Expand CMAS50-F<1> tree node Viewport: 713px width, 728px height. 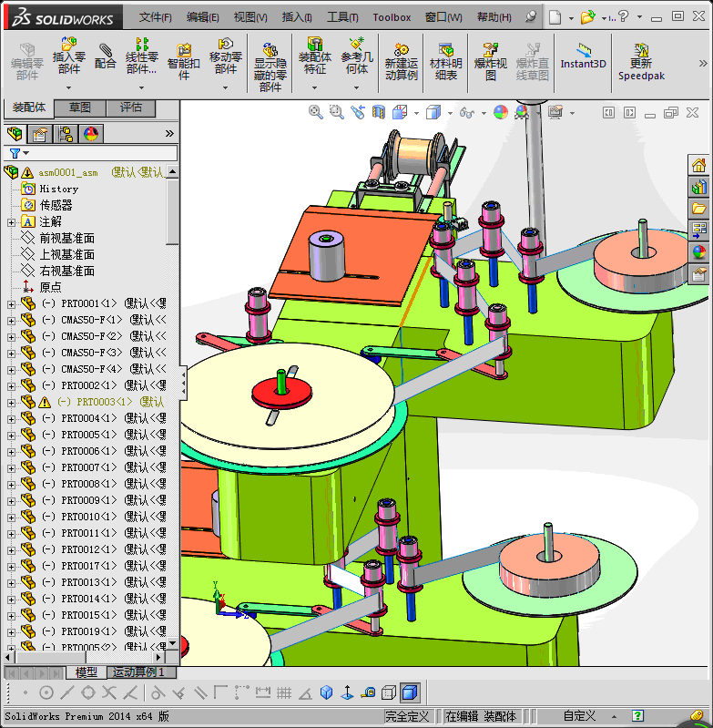11,321
